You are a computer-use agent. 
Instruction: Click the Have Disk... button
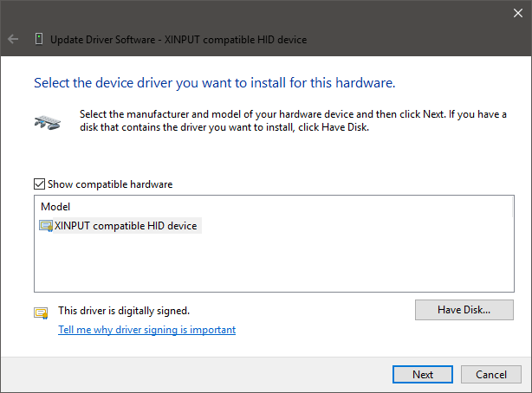point(464,310)
